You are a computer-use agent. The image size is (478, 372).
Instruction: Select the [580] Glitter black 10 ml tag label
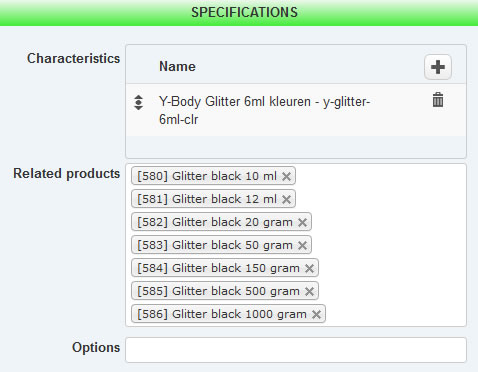207,176
